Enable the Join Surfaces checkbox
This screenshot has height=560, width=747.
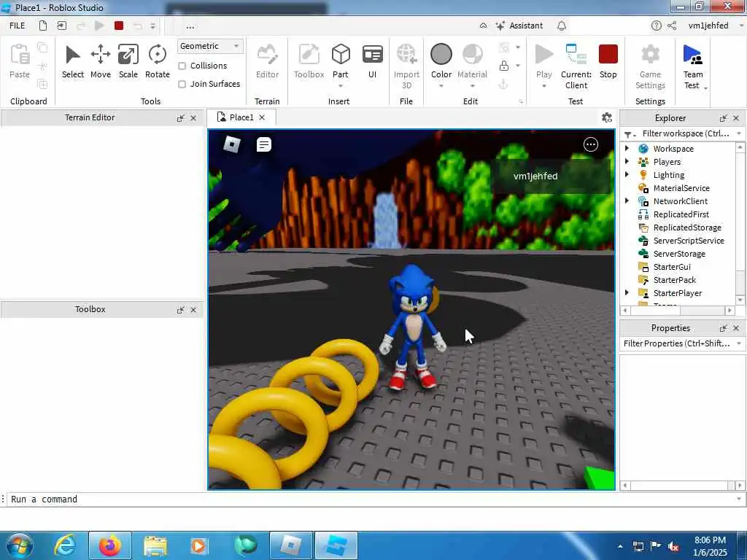click(182, 85)
